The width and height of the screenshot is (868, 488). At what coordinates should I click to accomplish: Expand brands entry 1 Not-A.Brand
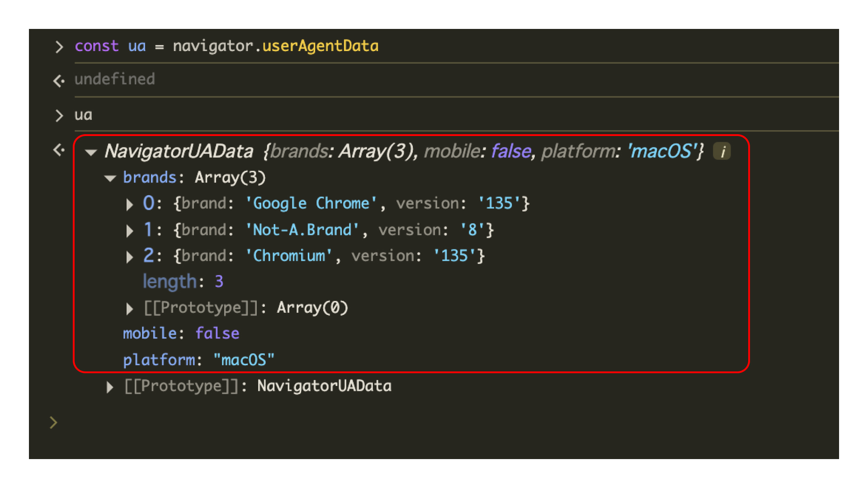pyautogui.click(x=130, y=231)
